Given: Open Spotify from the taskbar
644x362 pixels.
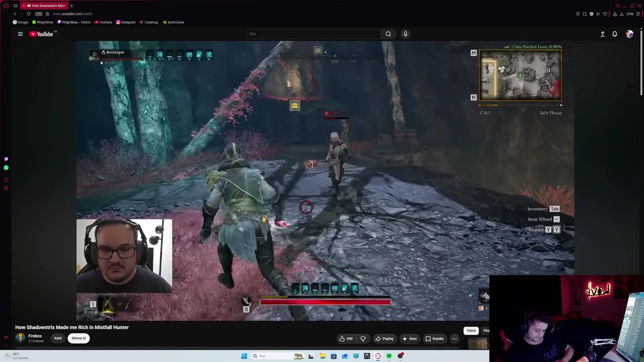Looking at the screenshot, I should [389, 356].
